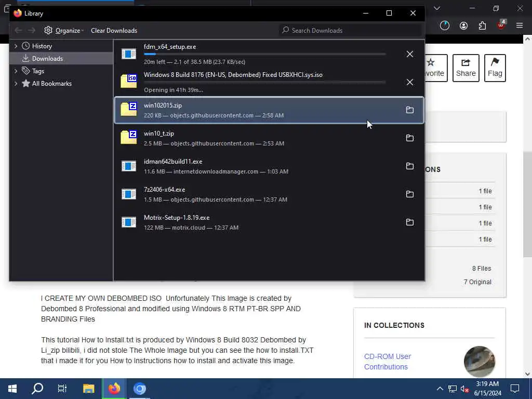The image size is (532, 399).
Task: Open the Firefox list all tabs chevron
Action: click(437, 8)
